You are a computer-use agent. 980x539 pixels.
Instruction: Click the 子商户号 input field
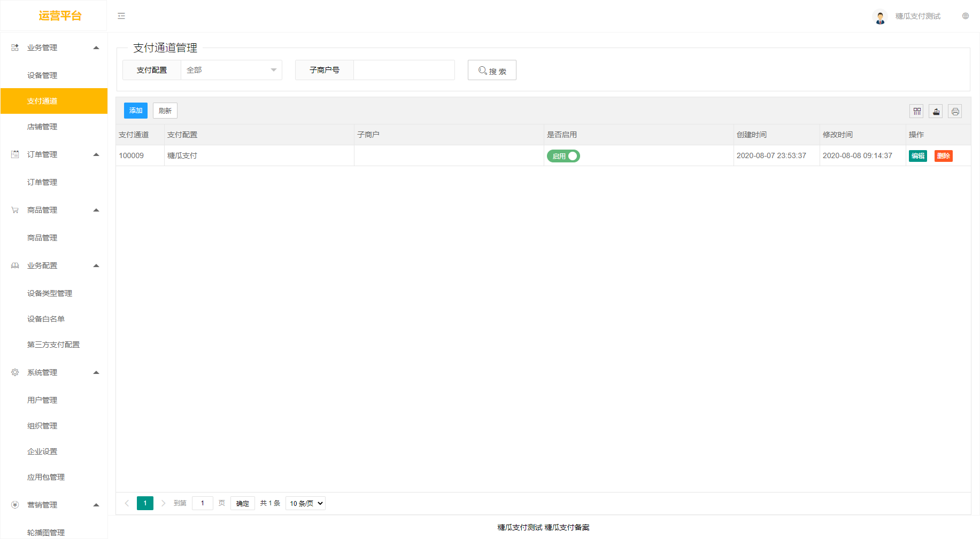pos(404,70)
